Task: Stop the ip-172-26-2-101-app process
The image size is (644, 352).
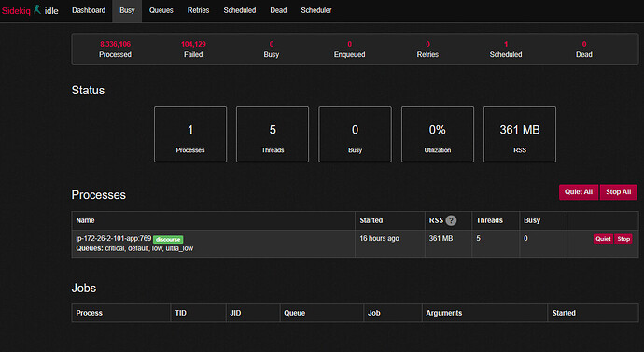Action: coord(623,239)
